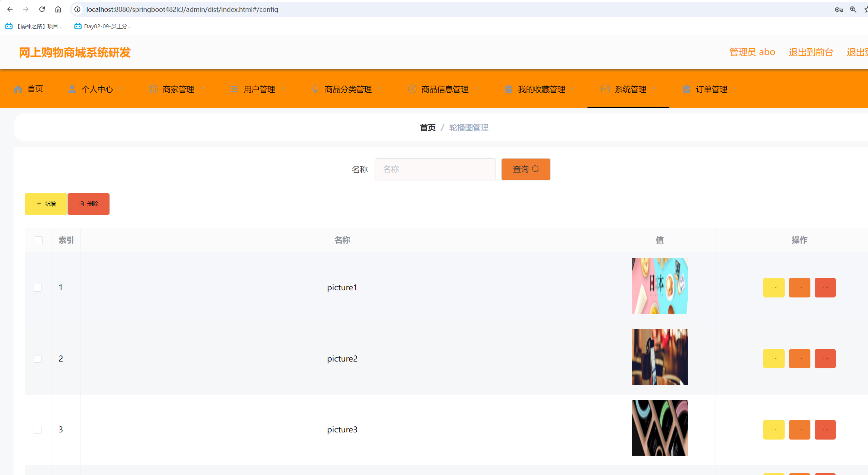Click the 查询 search button

click(526, 169)
